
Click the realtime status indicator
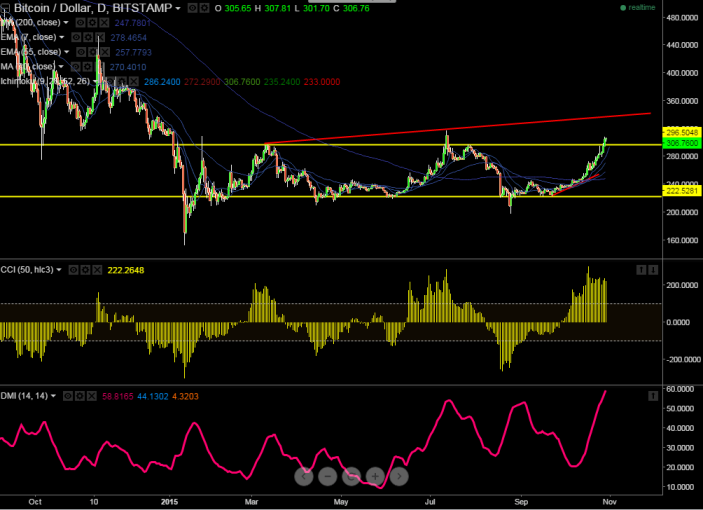click(638, 8)
